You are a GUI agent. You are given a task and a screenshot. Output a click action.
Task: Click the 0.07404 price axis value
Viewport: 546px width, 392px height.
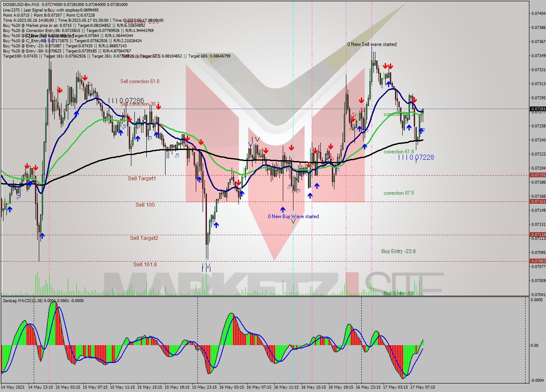pyautogui.click(x=538, y=13)
